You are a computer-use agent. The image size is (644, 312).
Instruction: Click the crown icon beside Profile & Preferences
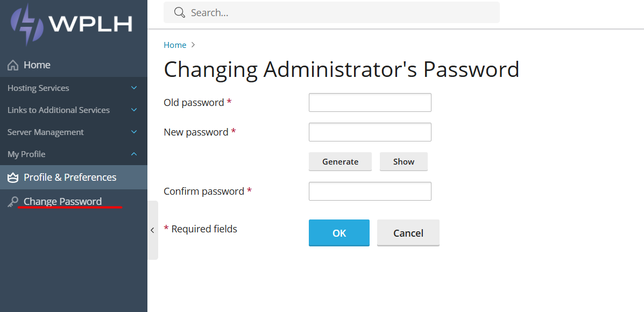pos(13,178)
